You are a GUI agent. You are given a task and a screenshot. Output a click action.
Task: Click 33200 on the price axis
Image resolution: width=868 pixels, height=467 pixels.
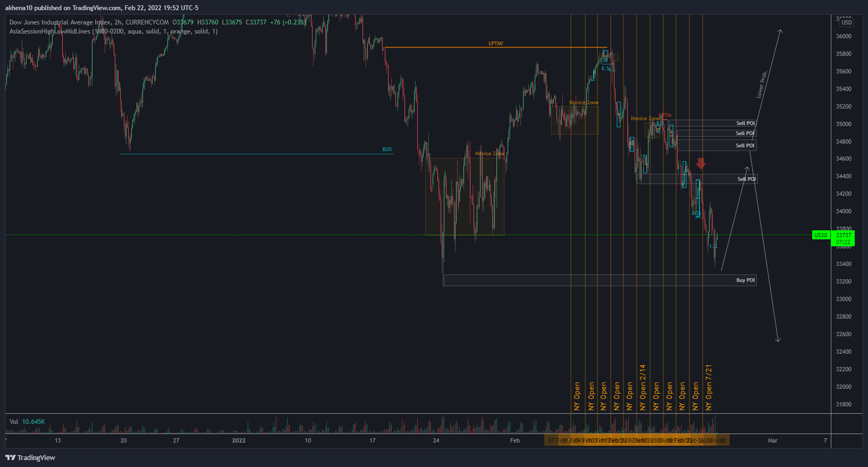pos(844,282)
